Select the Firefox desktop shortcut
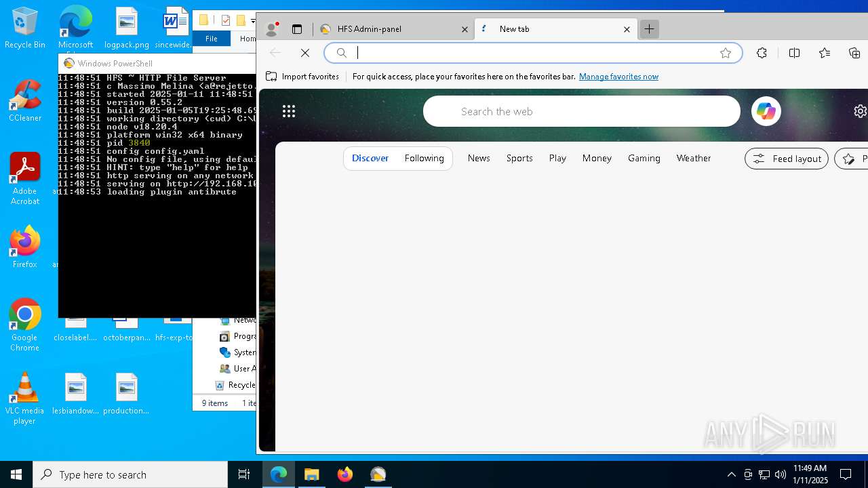The image size is (868, 488). coord(25,247)
